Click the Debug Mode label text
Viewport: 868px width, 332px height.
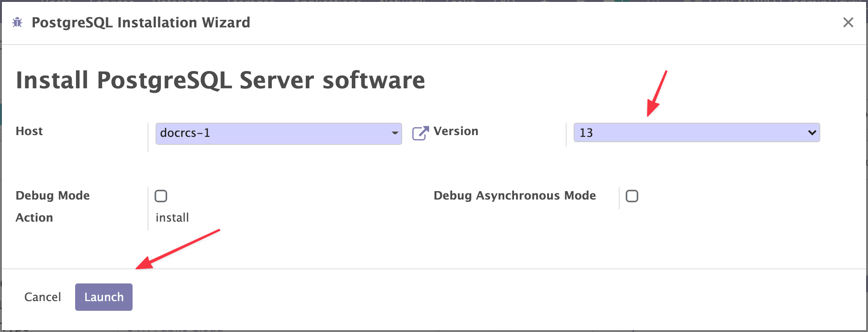pyautogui.click(x=53, y=196)
